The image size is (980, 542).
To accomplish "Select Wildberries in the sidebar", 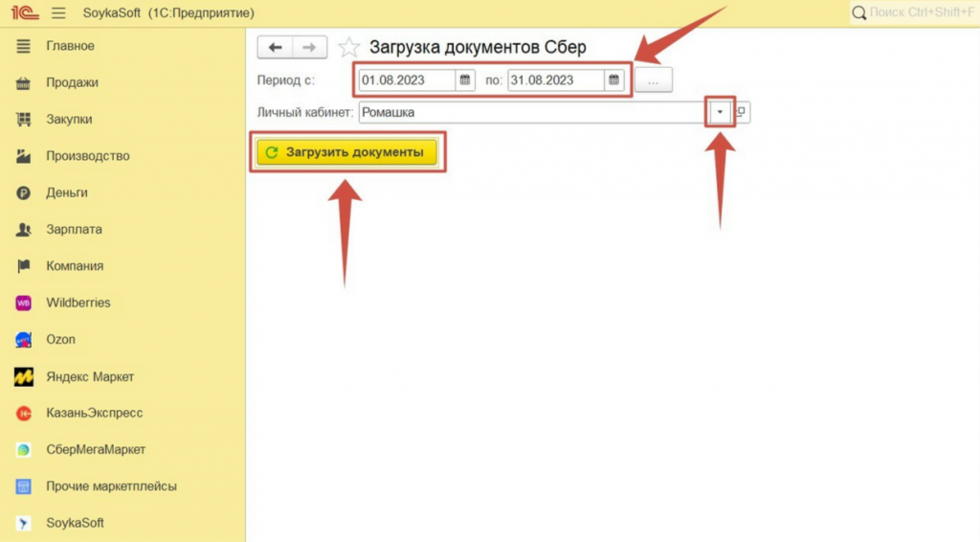I will pyautogui.click(x=78, y=303).
